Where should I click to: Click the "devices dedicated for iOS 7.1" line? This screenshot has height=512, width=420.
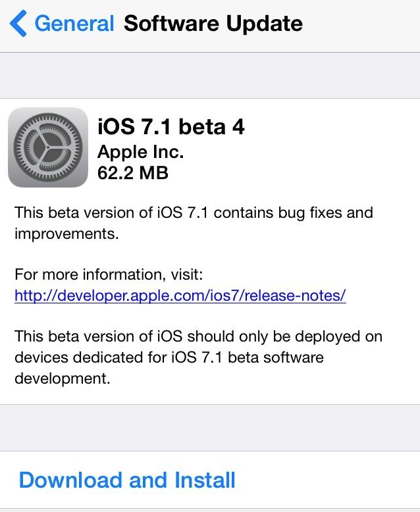click(169, 358)
